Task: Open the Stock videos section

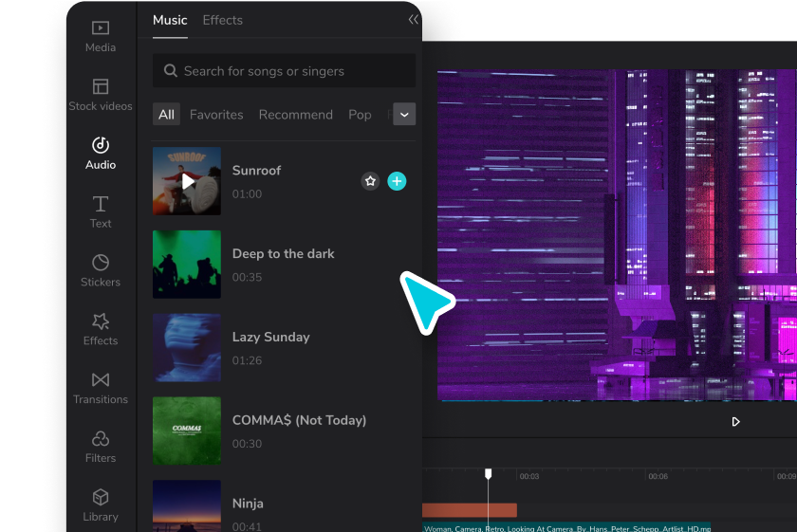Action: pyautogui.click(x=101, y=95)
